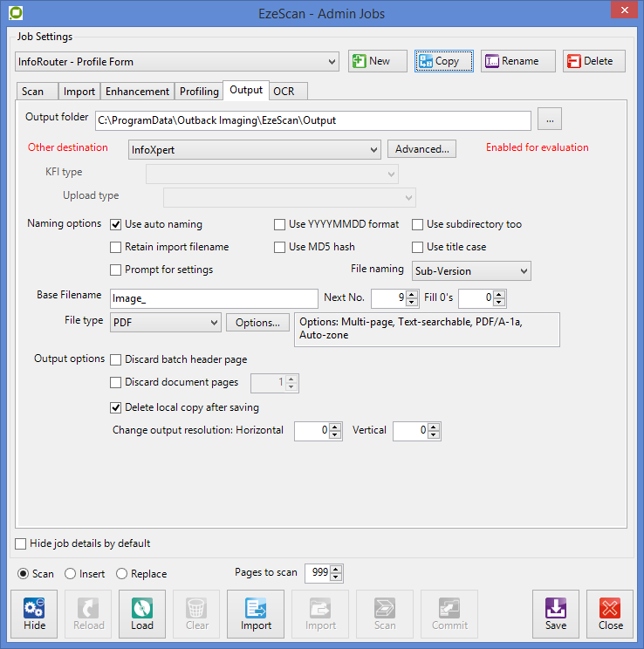
Task: Save the job using the Save icon
Action: [556, 614]
